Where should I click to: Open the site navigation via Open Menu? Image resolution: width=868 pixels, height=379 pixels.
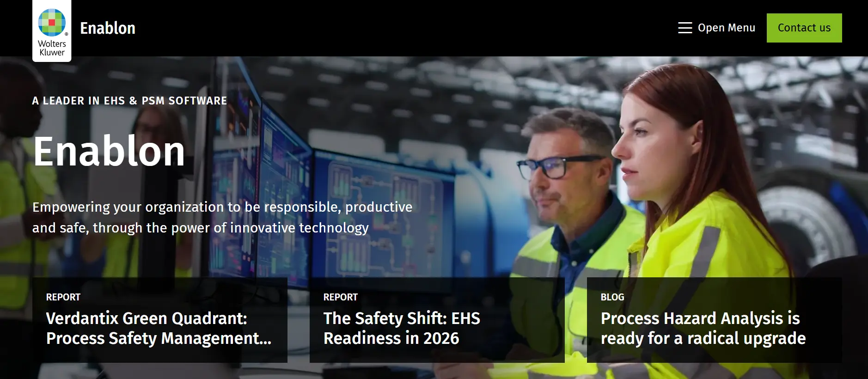(716, 28)
